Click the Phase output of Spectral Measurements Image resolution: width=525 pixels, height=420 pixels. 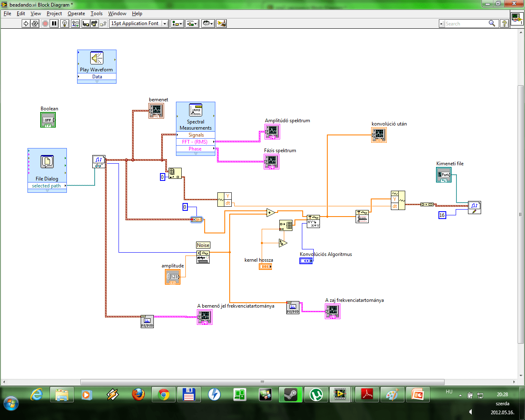coord(196,149)
